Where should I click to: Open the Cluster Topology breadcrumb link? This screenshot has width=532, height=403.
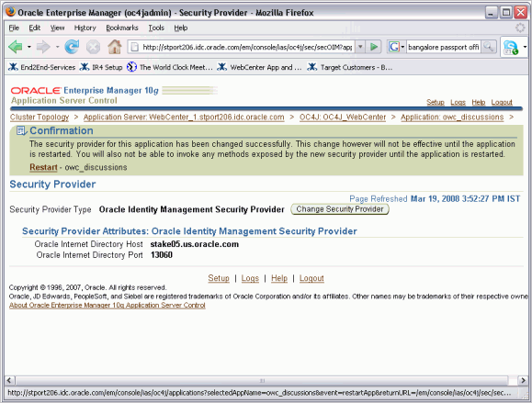40,118
